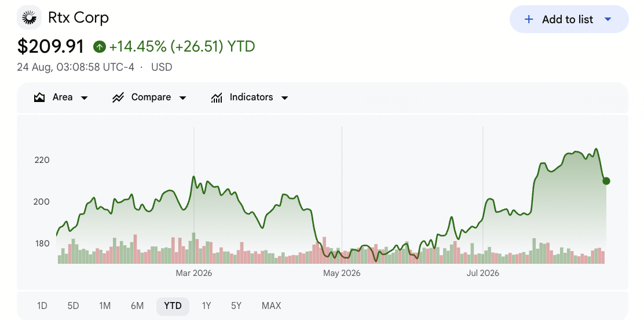Click the 220 y-axis label

point(42,160)
